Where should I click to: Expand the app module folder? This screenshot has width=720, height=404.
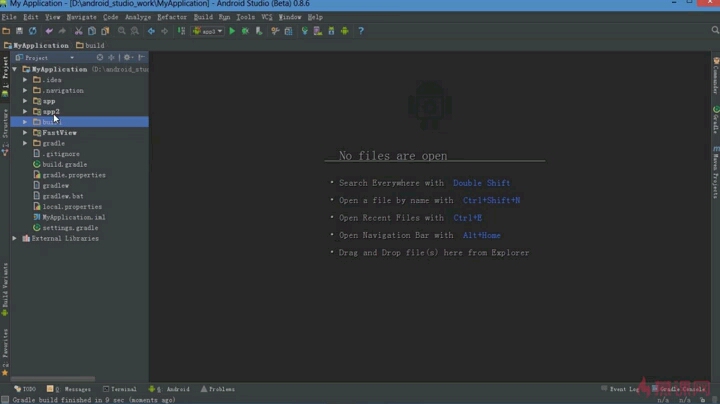pos(25,101)
